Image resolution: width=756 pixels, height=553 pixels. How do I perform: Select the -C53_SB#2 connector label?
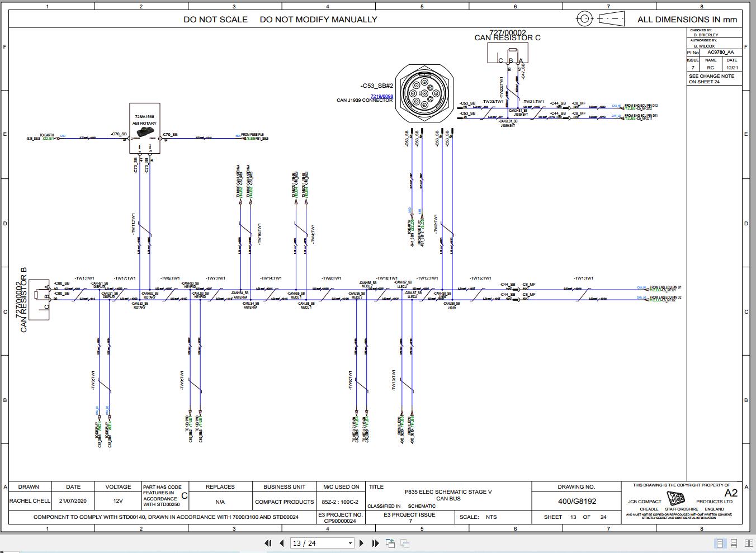377,86
